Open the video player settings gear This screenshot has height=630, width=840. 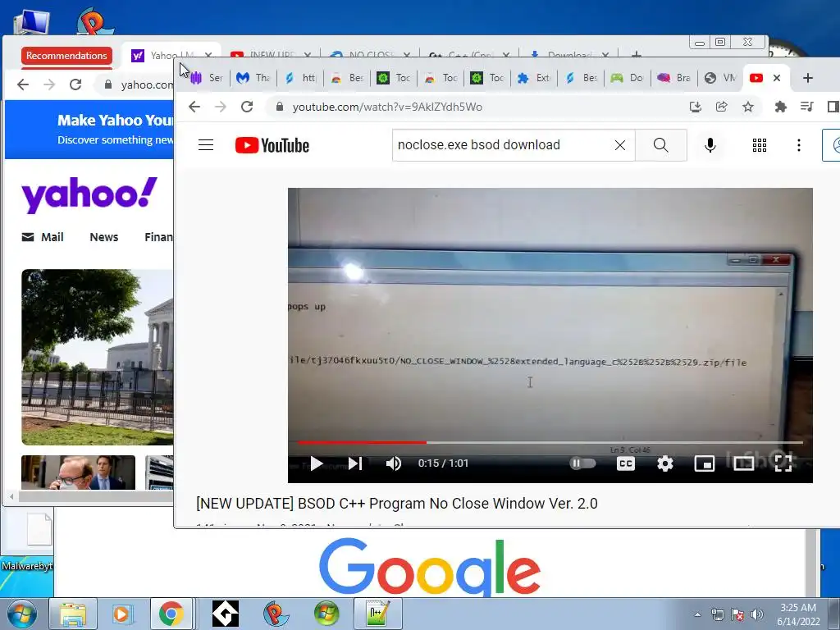(x=664, y=463)
